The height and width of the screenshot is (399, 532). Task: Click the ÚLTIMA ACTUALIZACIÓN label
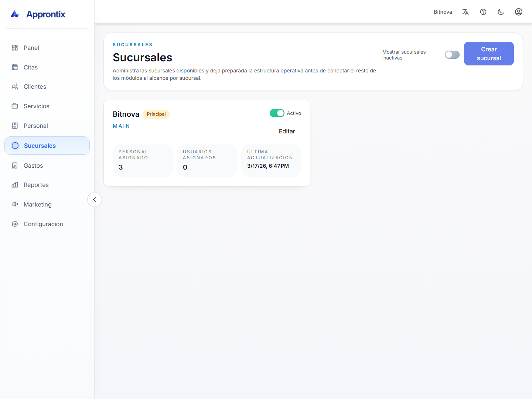click(270, 154)
